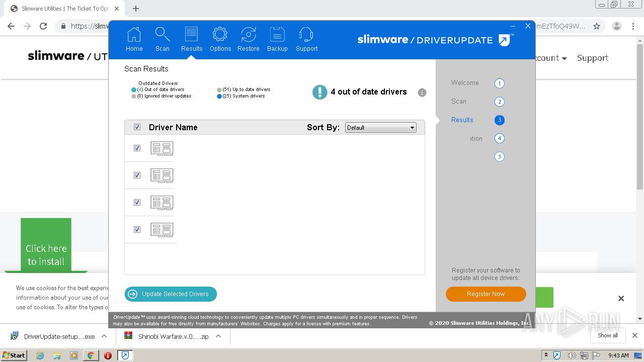Click the System drivers legend dot

tap(219, 96)
